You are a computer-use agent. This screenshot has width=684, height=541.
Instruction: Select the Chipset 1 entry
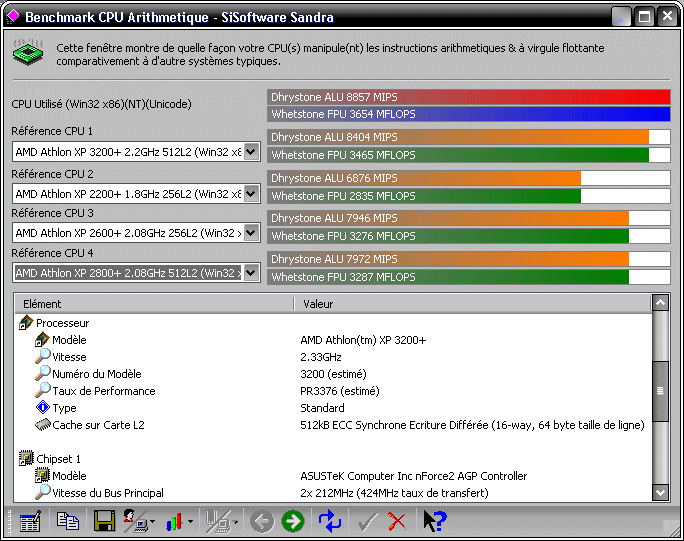[58, 459]
